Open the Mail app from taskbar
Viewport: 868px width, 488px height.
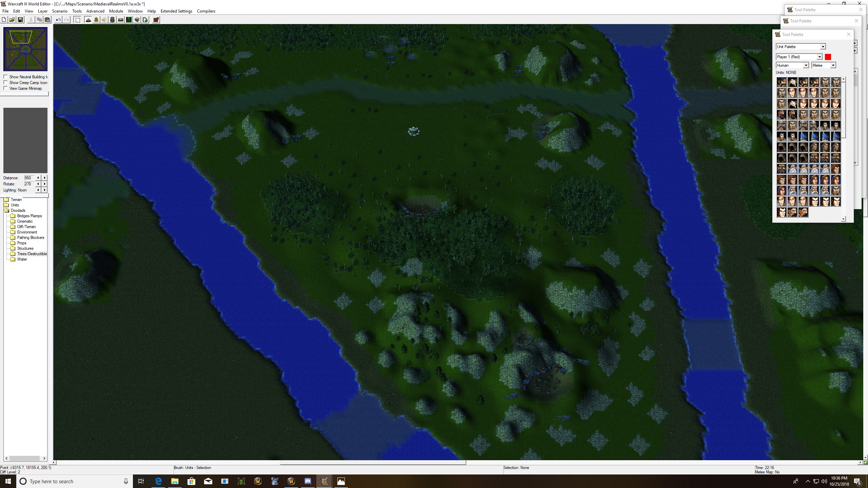[x=208, y=481]
